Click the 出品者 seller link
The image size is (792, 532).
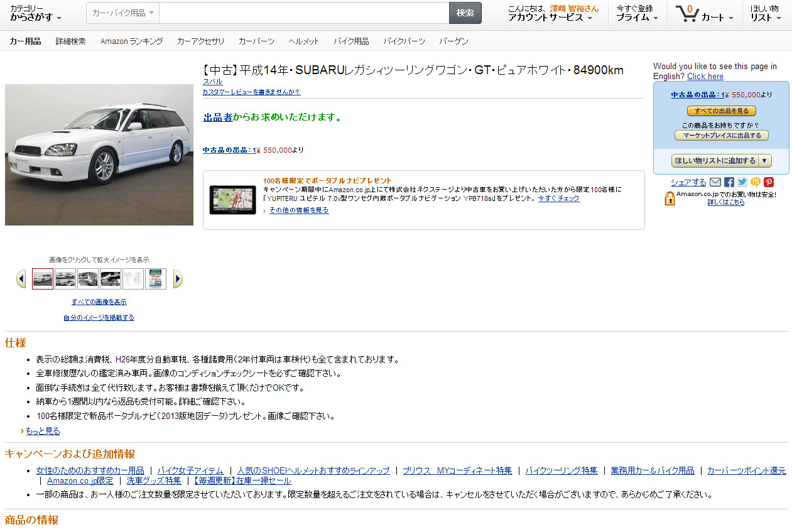[x=218, y=117]
